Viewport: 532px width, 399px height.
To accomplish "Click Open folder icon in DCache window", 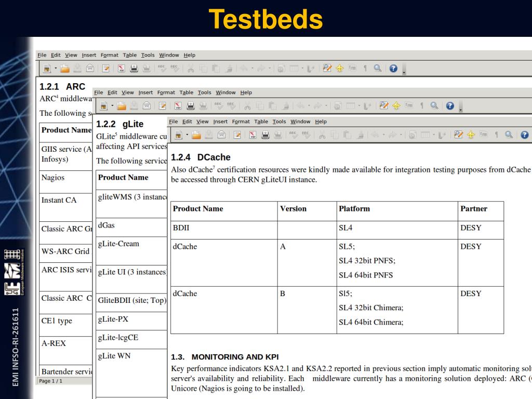I will click(x=196, y=135).
